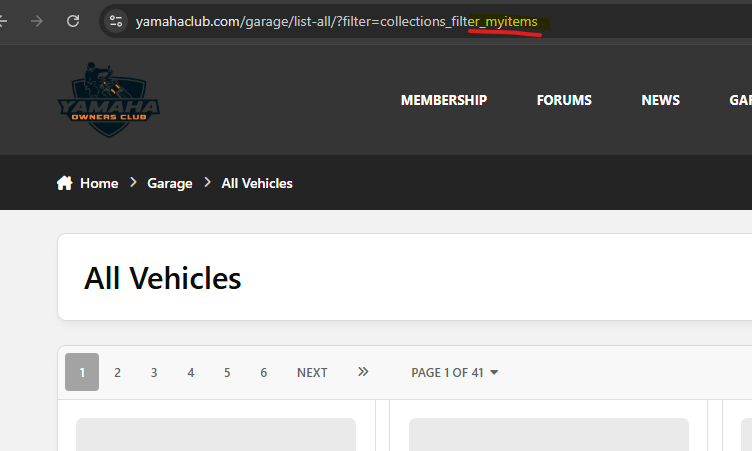
Task: Go to page 4
Action: 191,373
